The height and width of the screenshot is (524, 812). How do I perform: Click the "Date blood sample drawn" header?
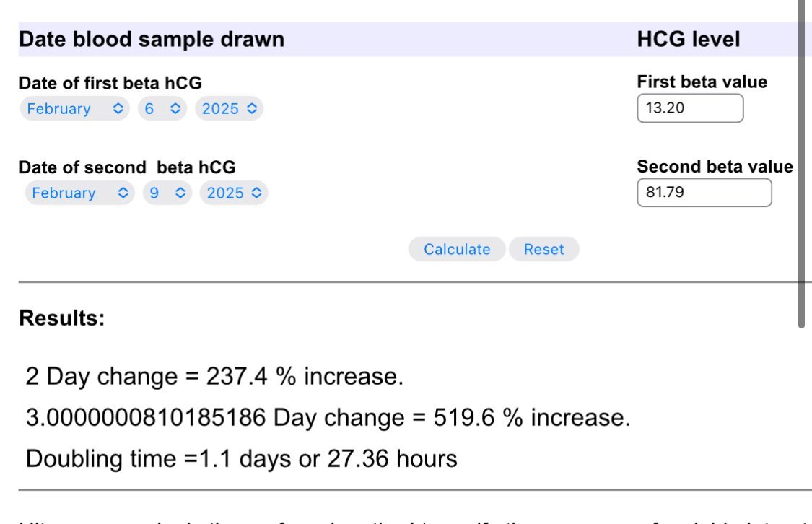coord(152,40)
